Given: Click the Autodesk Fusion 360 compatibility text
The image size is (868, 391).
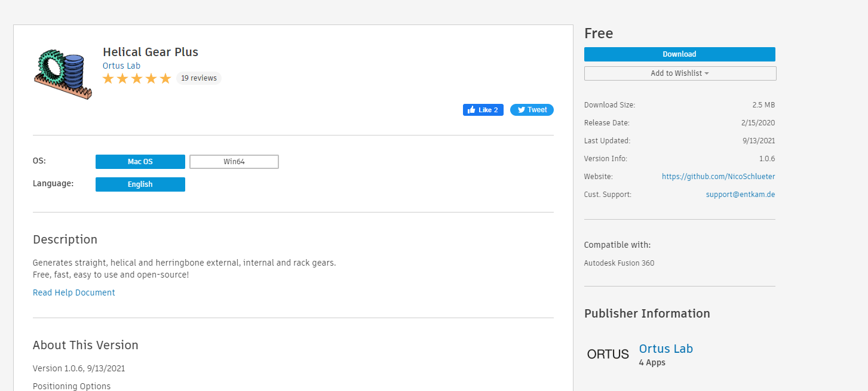Looking at the screenshot, I should pos(619,263).
